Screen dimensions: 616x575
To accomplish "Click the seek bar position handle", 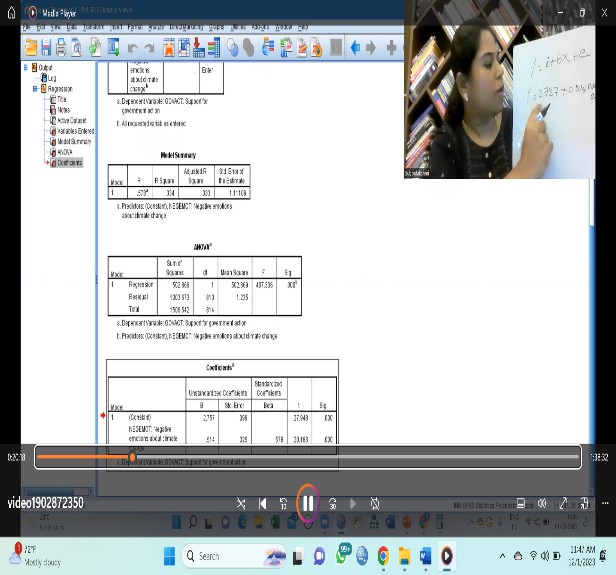I will (132, 457).
